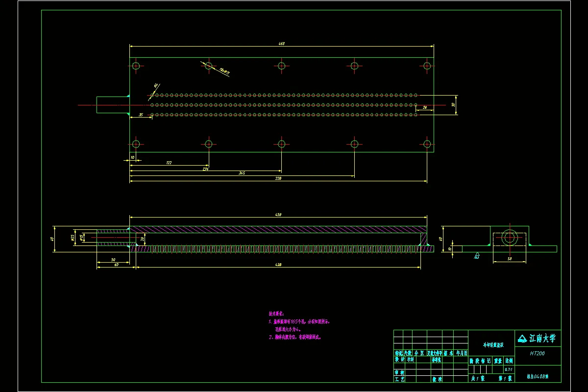The width and height of the screenshot is (588, 392).
Task: Select the top-left mounting hole circle
Action: 136,65
